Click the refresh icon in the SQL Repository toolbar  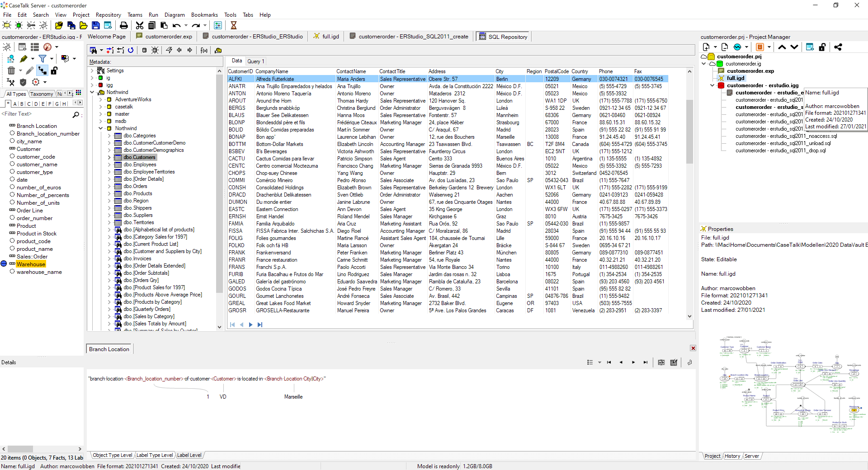[131, 50]
